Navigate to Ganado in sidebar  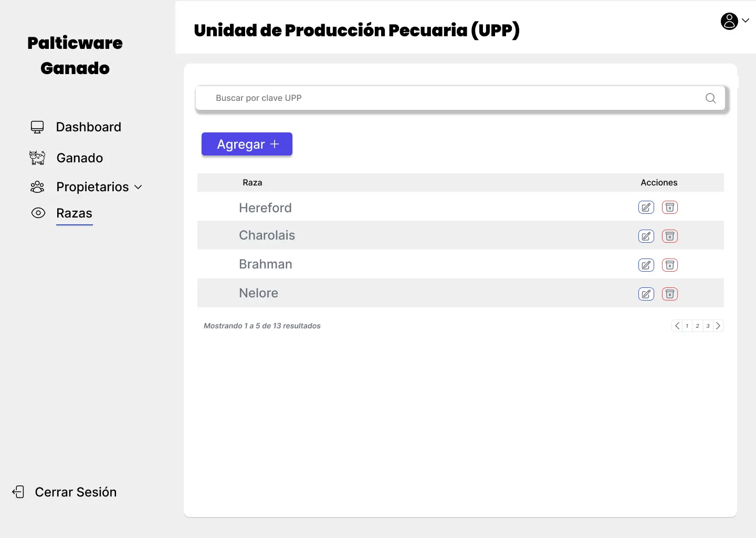[79, 158]
